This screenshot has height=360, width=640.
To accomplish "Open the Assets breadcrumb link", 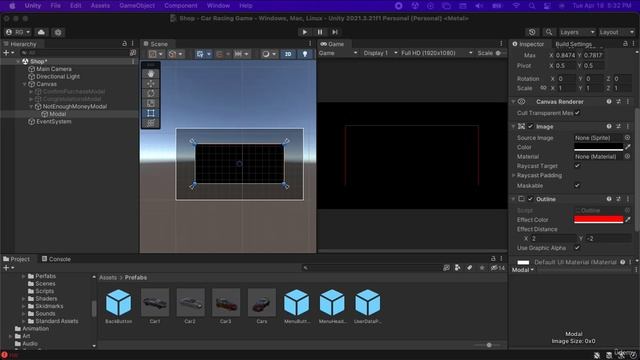I will pos(108,278).
